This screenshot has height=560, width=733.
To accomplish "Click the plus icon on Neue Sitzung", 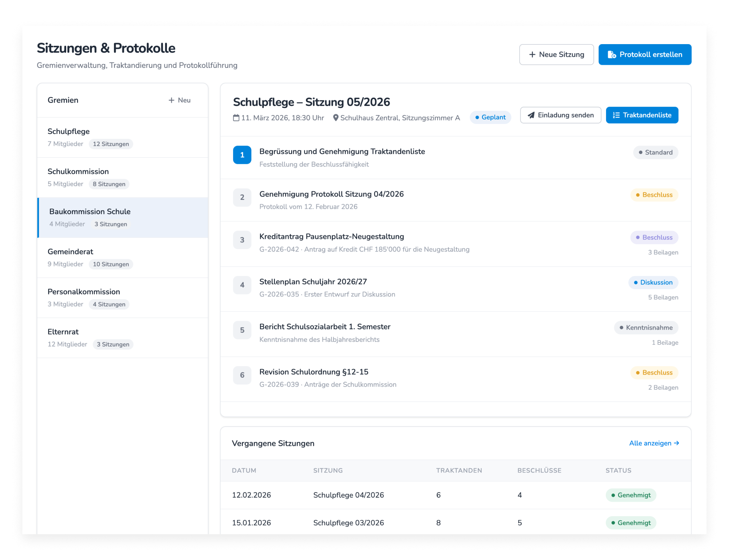I will pyautogui.click(x=532, y=55).
